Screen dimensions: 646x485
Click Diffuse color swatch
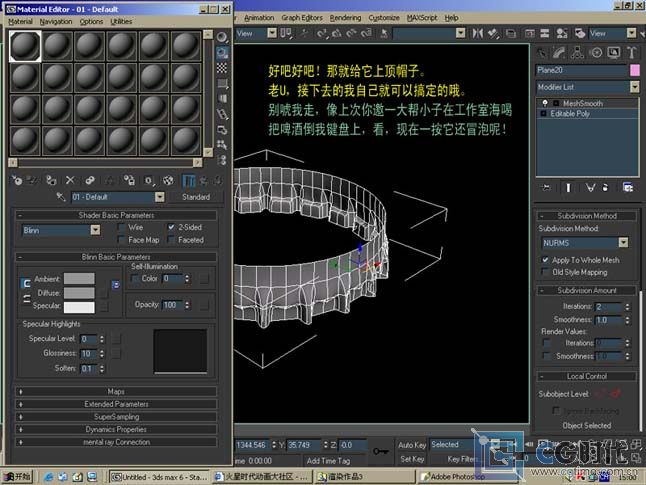point(79,293)
